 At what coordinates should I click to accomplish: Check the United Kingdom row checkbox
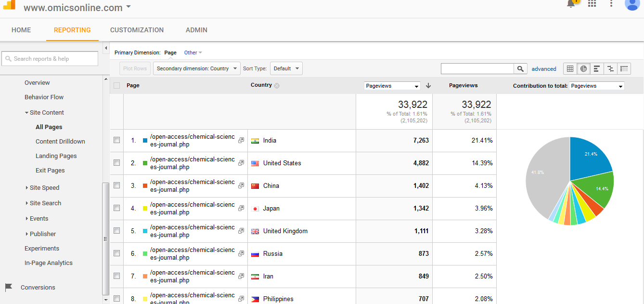[x=116, y=231]
